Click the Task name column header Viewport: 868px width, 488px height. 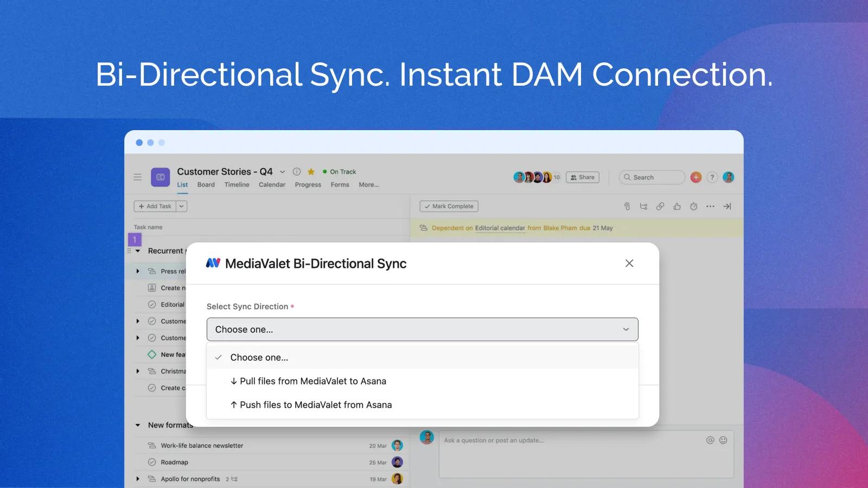pos(148,227)
